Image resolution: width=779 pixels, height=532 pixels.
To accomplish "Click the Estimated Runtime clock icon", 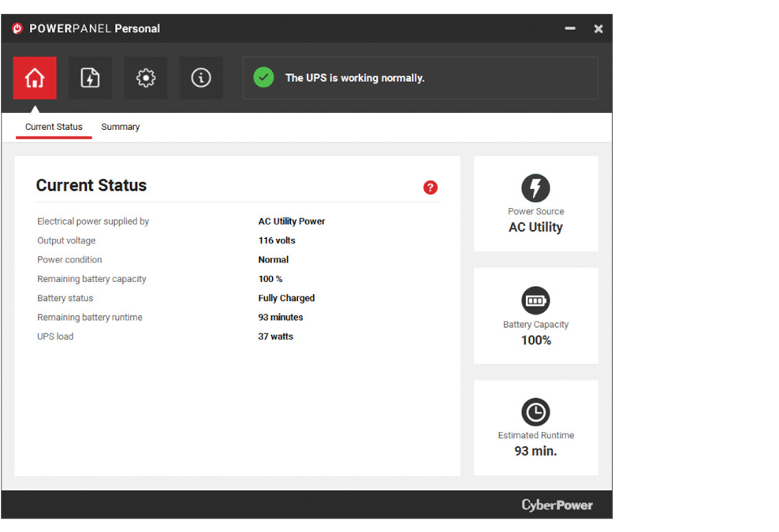I will point(535,411).
